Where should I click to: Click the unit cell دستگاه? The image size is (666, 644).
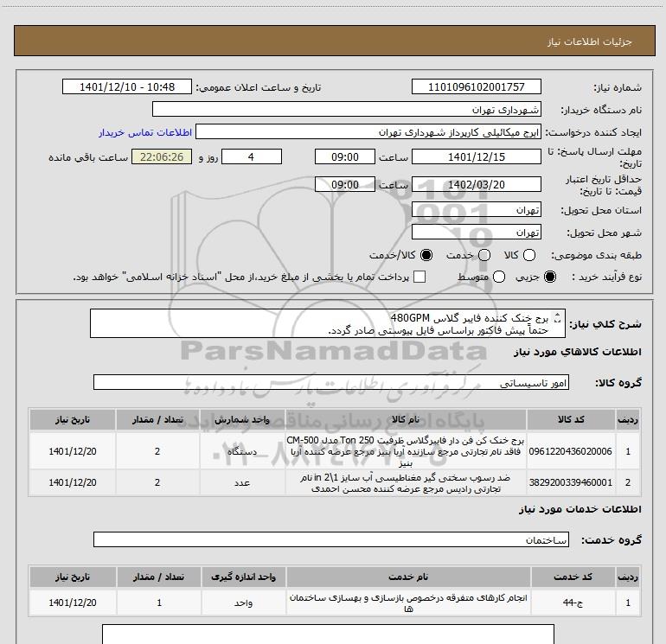(242, 451)
